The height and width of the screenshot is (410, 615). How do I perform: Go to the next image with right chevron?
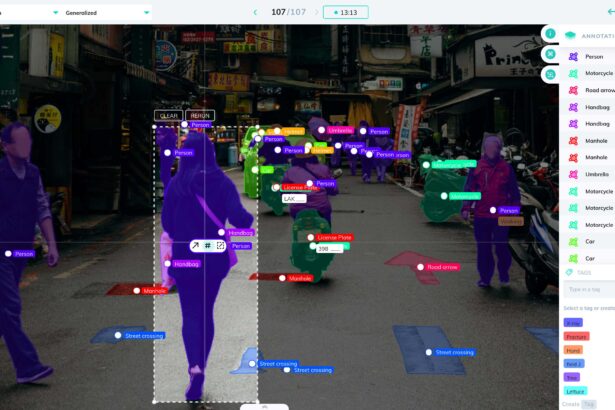316,13
